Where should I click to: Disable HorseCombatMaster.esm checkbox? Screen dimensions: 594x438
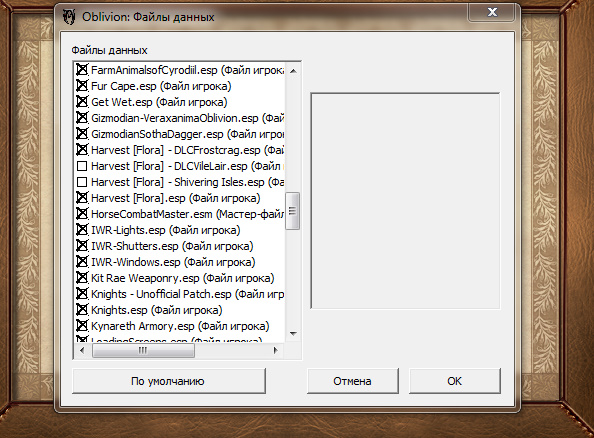pyautogui.click(x=82, y=214)
